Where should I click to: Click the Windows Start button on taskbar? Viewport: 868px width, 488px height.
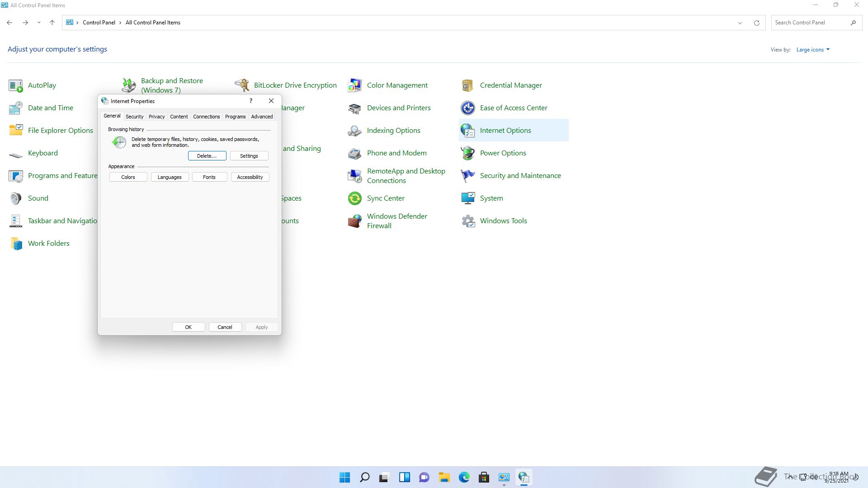(344, 477)
